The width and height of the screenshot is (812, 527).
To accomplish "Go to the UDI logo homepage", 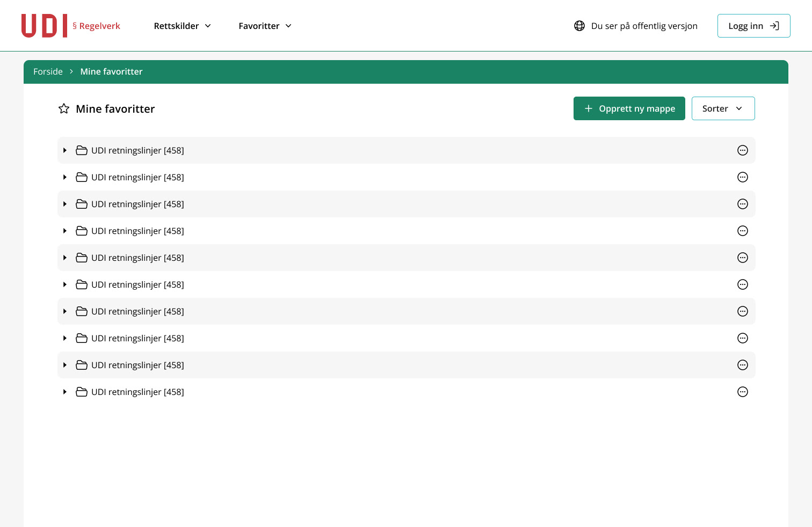I will pos(44,26).
